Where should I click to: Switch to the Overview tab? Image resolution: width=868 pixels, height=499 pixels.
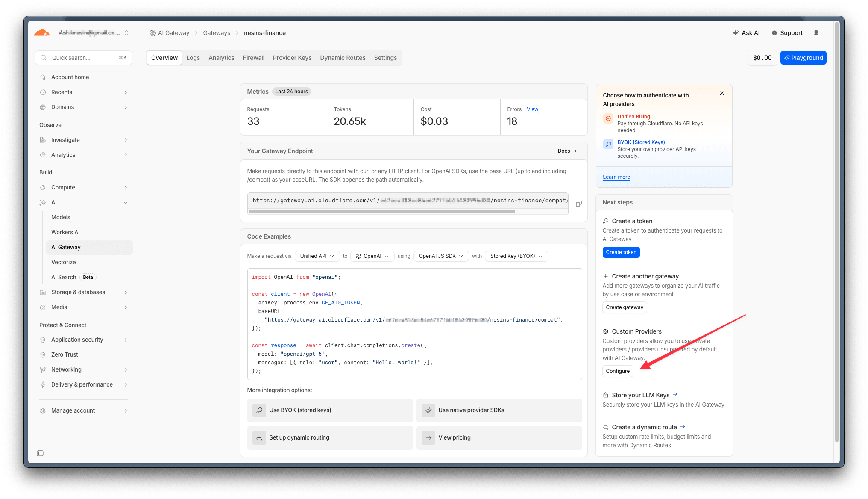[x=164, y=58]
